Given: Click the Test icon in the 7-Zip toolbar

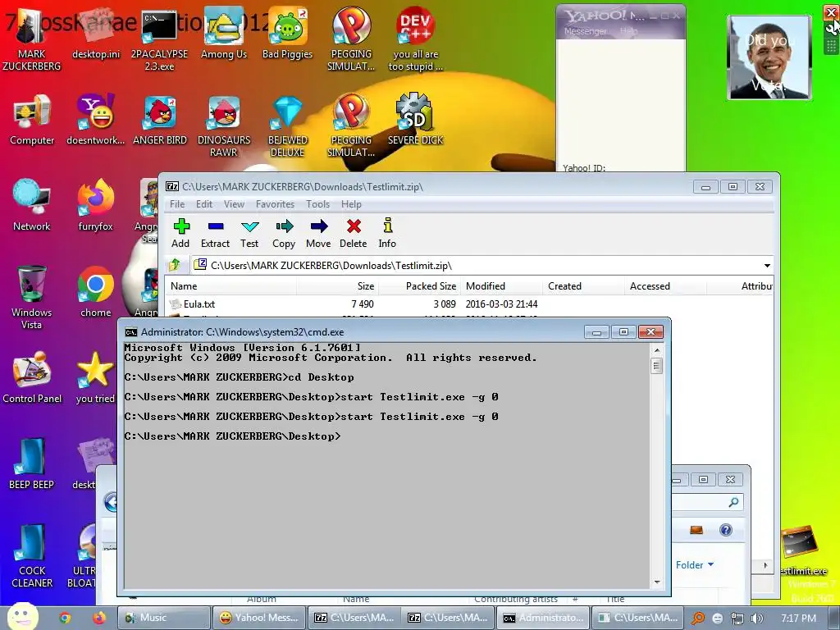Looking at the screenshot, I should (249, 233).
